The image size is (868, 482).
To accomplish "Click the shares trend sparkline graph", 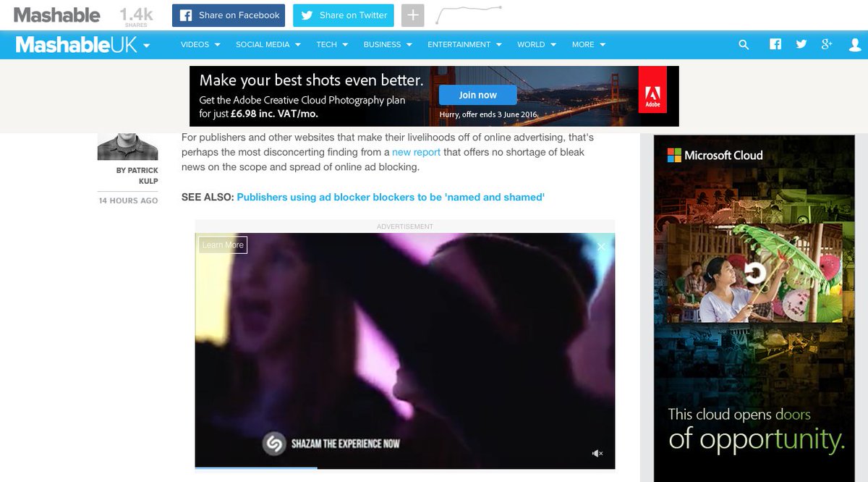I will (x=469, y=14).
